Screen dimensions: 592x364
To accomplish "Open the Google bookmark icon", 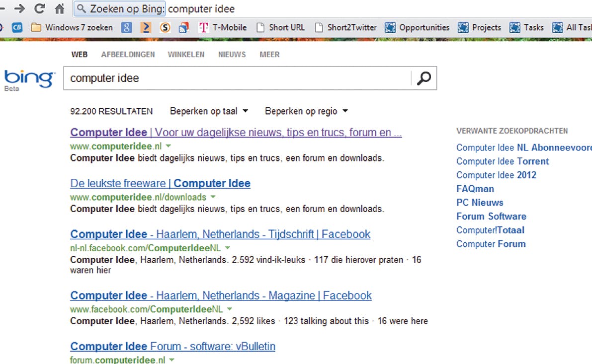I will pyautogui.click(x=127, y=28).
